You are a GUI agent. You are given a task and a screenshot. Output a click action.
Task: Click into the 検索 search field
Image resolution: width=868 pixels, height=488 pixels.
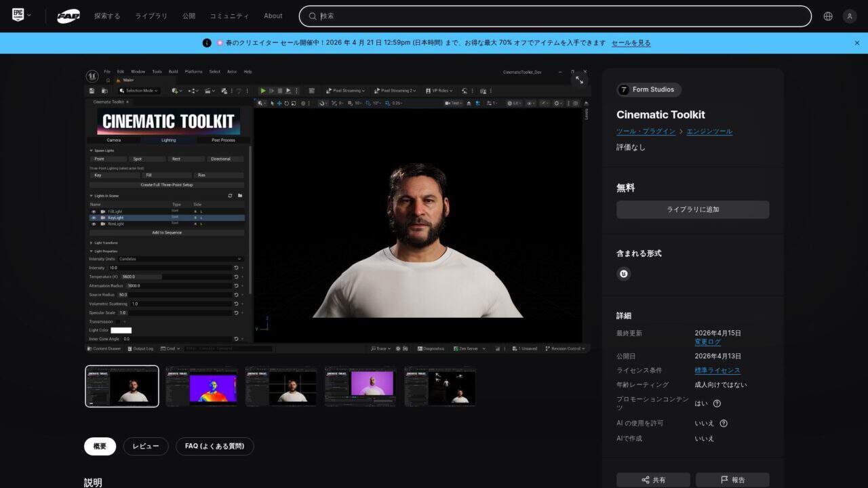[555, 16]
